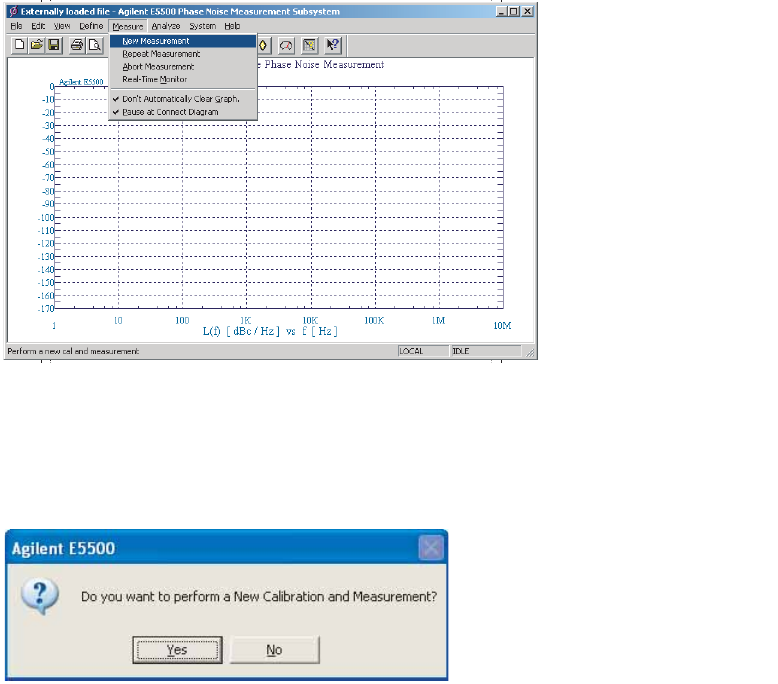Choose Repeat Measurement menu entry

tap(183, 54)
